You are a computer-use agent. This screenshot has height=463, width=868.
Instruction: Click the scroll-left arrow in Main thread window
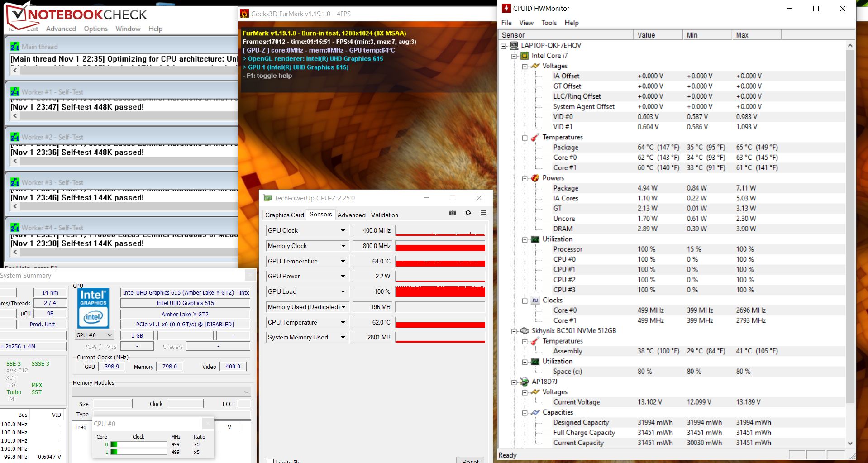(x=15, y=70)
